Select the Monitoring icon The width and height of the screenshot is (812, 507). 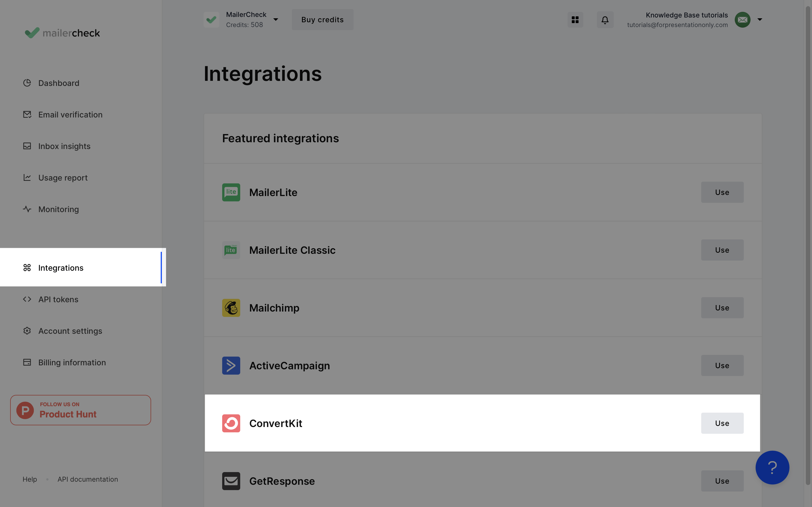coord(26,209)
